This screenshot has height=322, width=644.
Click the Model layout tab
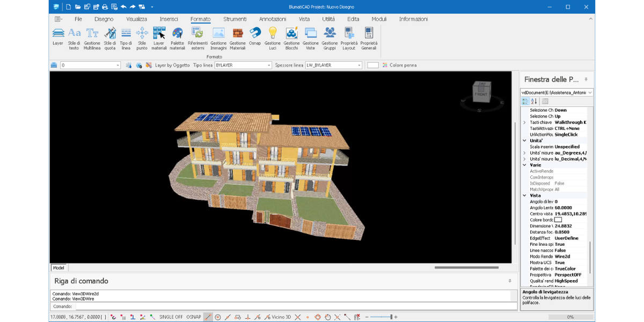point(58,268)
